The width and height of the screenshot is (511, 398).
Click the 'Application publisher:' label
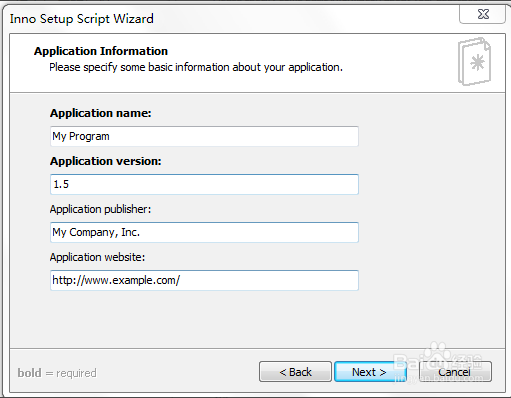100,209
